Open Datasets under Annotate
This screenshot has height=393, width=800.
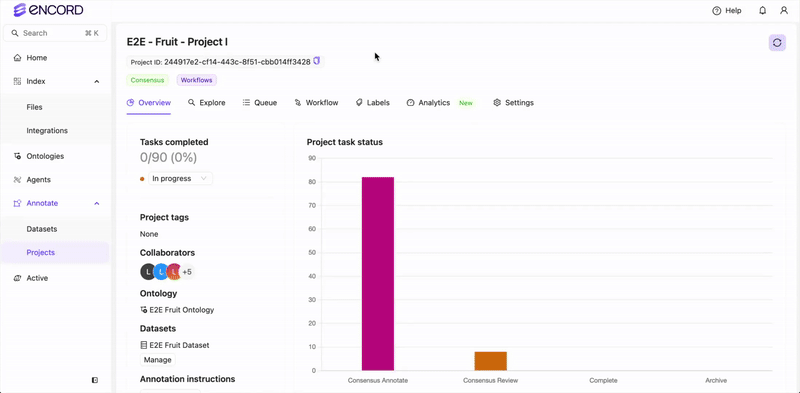point(42,229)
